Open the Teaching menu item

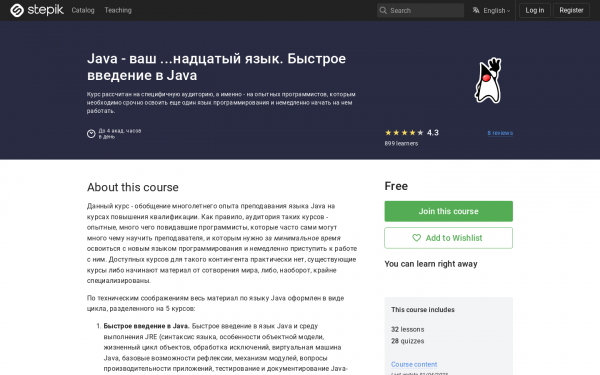[118, 10]
